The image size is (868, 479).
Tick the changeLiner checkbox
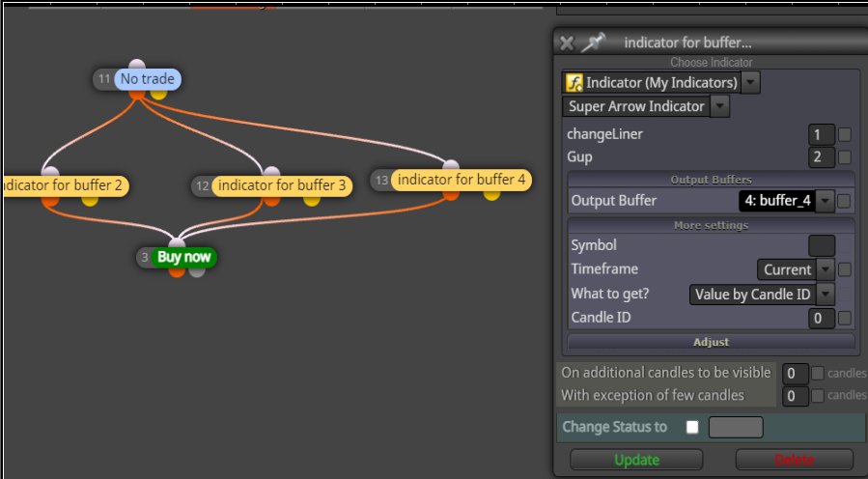(x=845, y=134)
